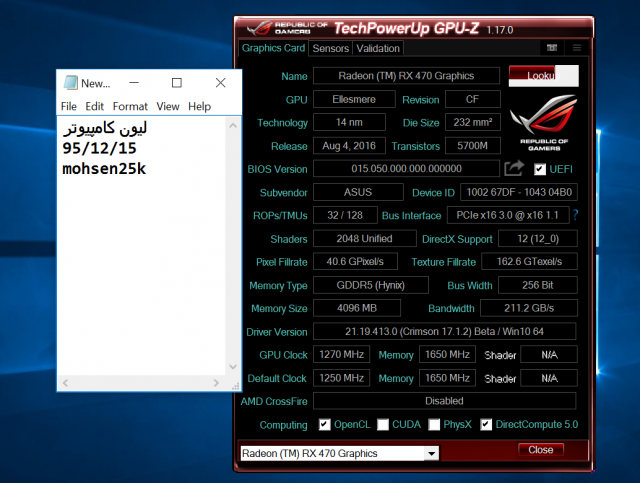Click the Revision CF value

[x=473, y=99]
